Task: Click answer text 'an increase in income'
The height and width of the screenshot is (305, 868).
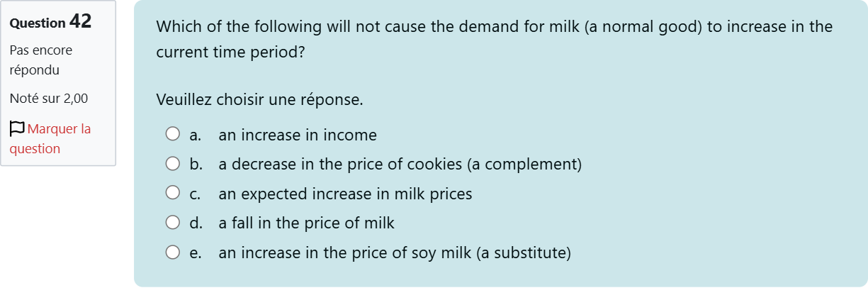Action: coord(298,135)
